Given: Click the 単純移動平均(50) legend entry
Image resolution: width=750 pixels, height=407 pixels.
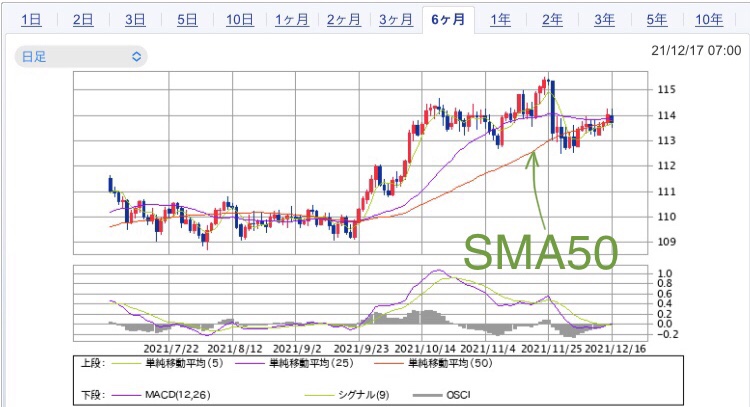Looking at the screenshot, I should click(450, 363).
